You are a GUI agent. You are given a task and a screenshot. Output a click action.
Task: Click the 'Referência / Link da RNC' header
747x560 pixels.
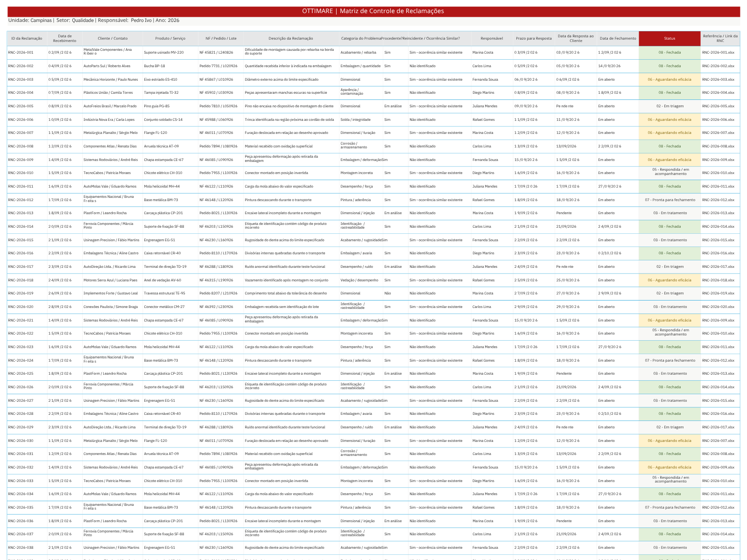tap(720, 38)
